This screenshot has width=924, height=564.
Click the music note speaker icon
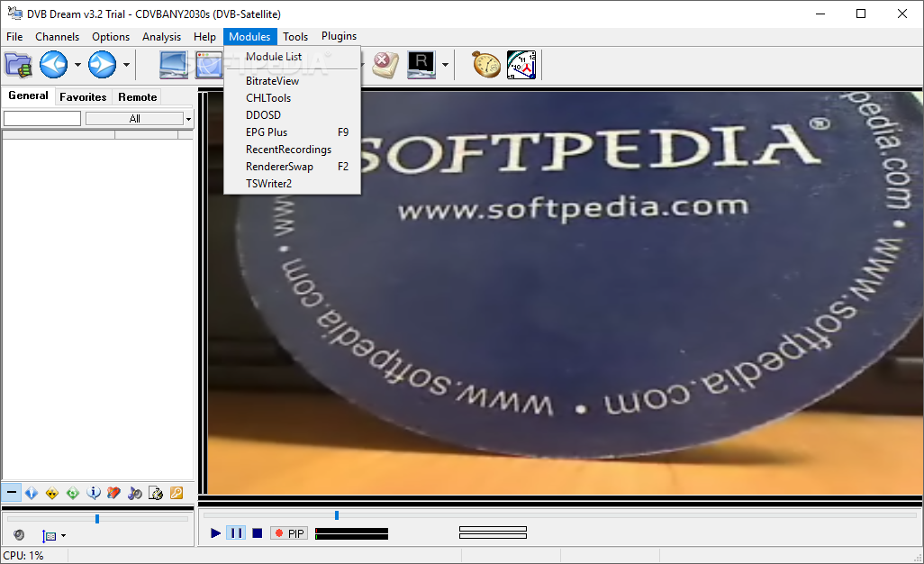pyautogui.click(x=135, y=493)
